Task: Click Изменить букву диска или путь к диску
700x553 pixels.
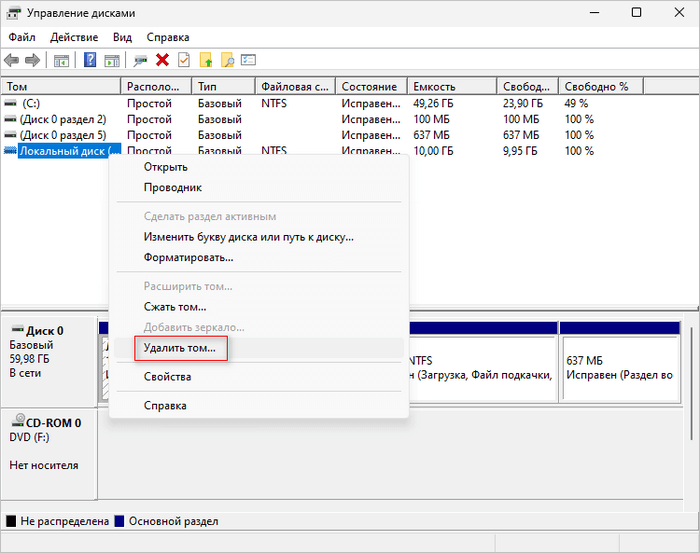Action: [x=249, y=237]
